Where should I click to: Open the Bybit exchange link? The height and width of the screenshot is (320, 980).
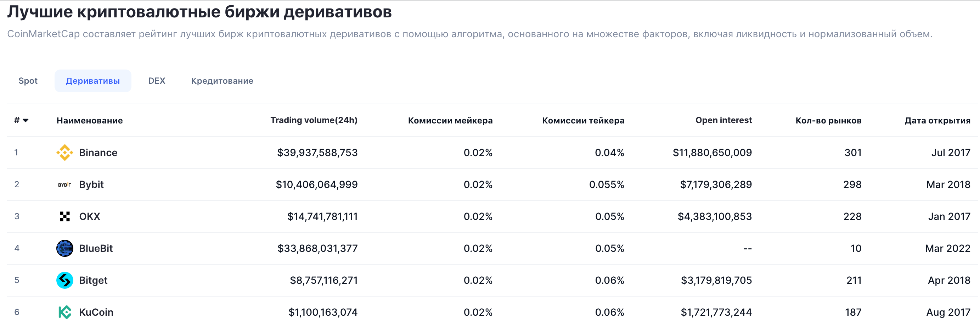91,185
